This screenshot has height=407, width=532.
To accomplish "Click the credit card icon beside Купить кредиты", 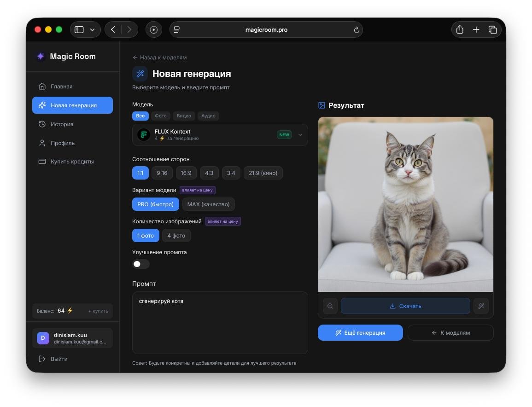I will click(42, 162).
